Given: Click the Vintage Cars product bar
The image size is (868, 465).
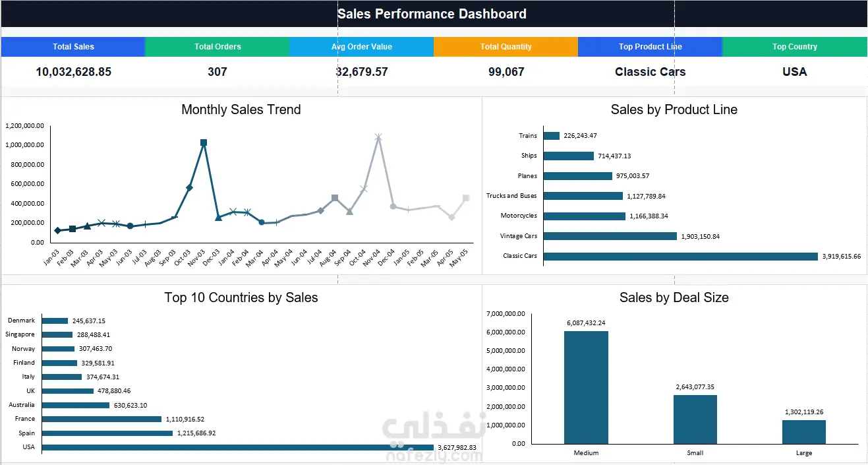Looking at the screenshot, I should click(x=610, y=236).
